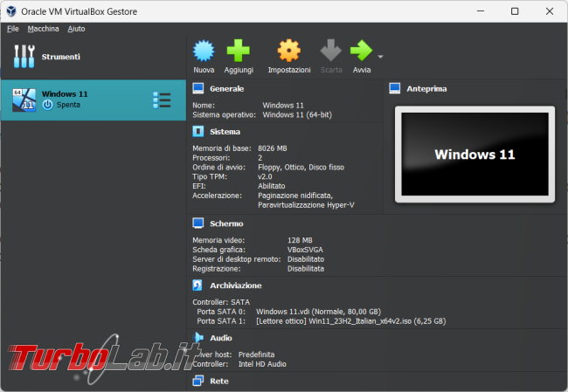The image size is (568, 392).
Task: Click the Aggiungi green plus icon
Action: 238,51
